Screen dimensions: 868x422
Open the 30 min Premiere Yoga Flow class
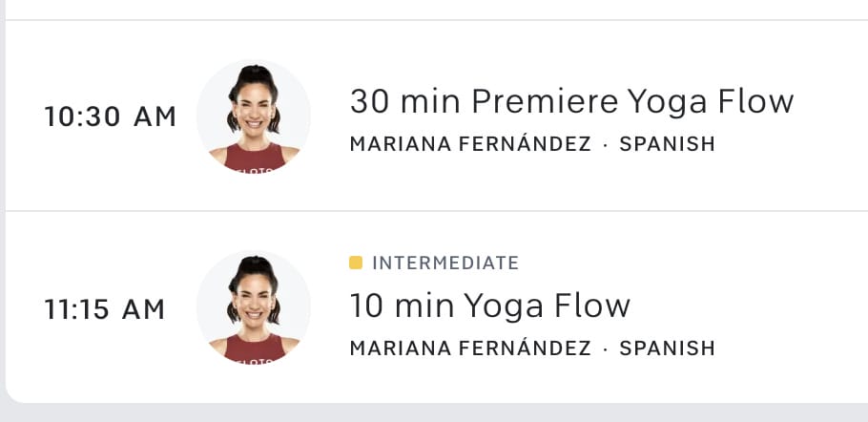[571, 100]
